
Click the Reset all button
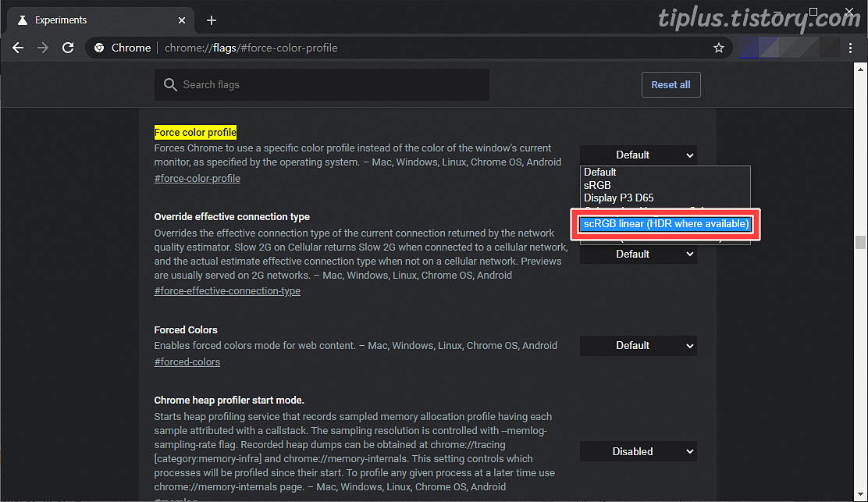click(x=671, y=84)
